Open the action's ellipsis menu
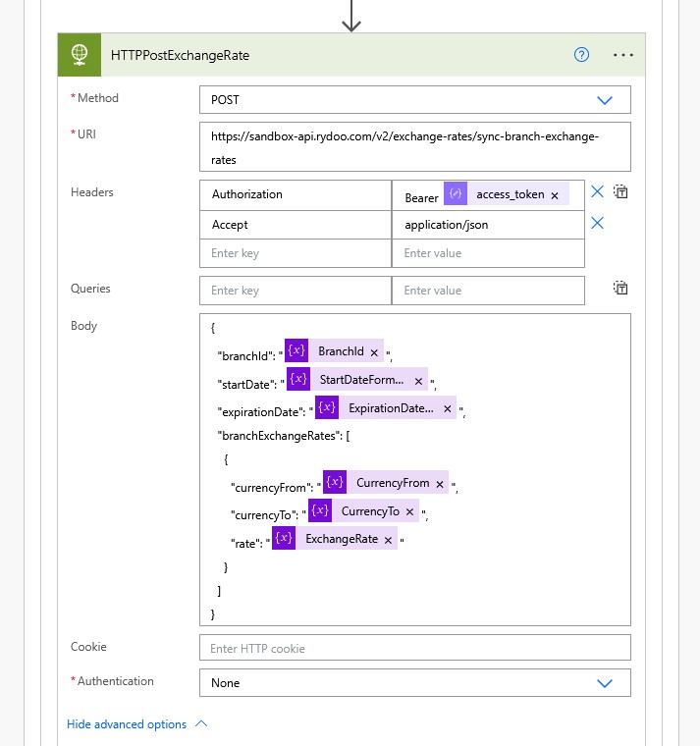 coord(622,55)
